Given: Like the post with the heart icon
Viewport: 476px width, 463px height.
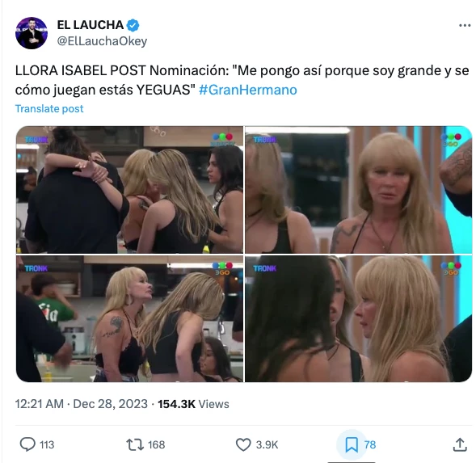Looking at the screenshot, I should click(243, 444).
